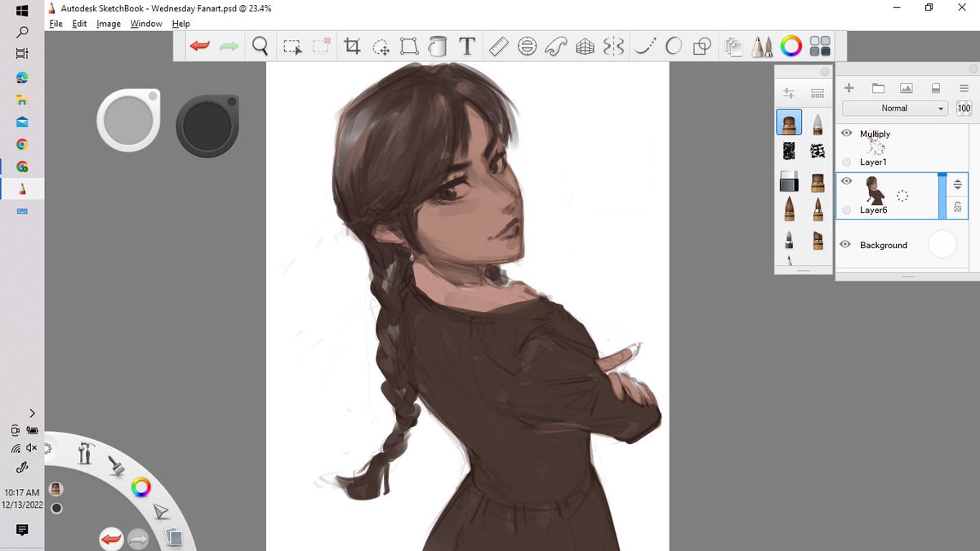
Task: Click the lagoon undo arrow
Action: click(110, 539)
